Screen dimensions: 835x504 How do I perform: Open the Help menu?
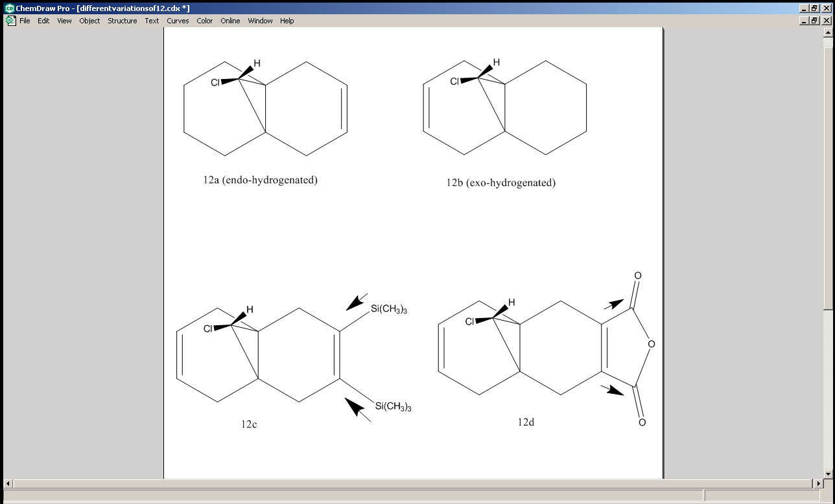[x=287, y=21]
